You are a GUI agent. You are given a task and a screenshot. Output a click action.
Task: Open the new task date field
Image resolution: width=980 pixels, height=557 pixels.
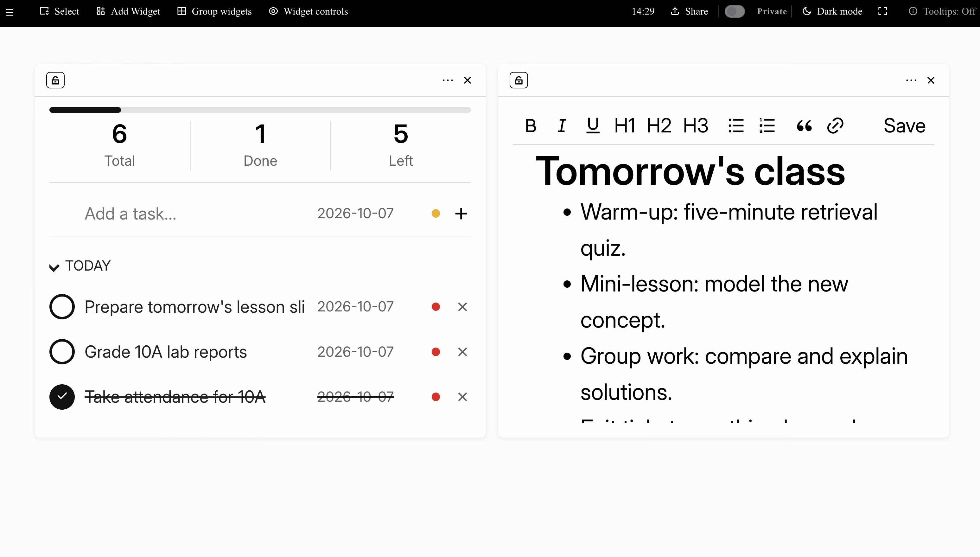click(x=356, y=214)
